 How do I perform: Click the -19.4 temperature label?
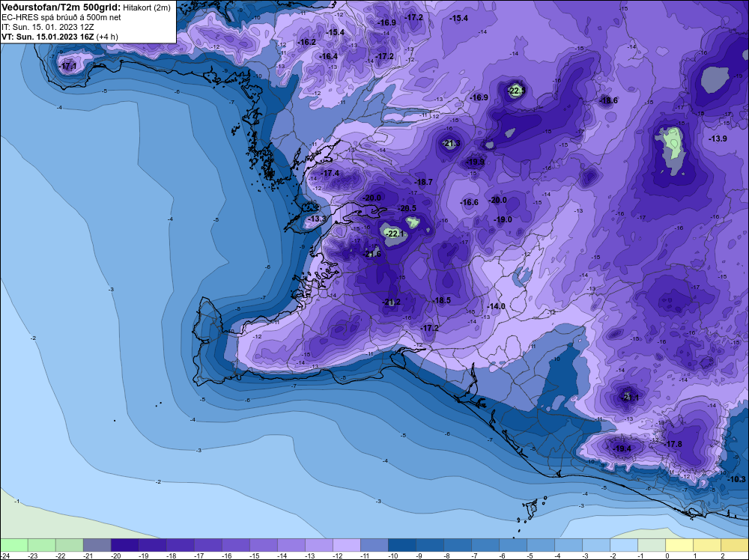(x=622, y=448)
